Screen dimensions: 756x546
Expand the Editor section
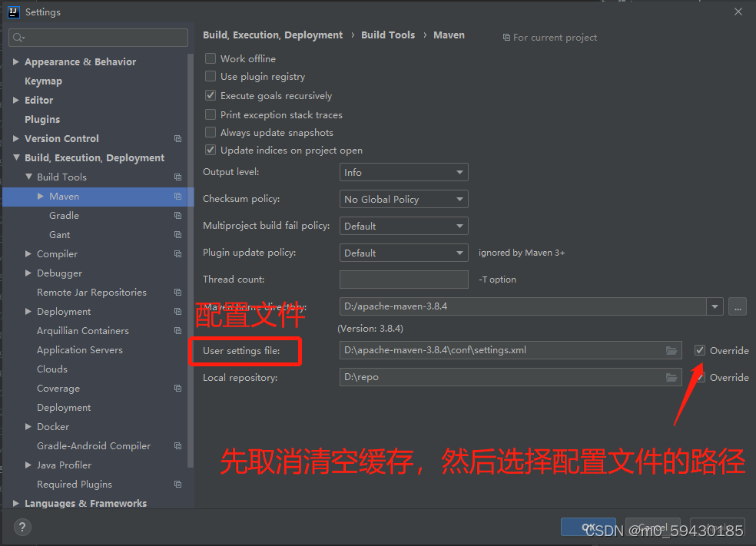point(16,101)
